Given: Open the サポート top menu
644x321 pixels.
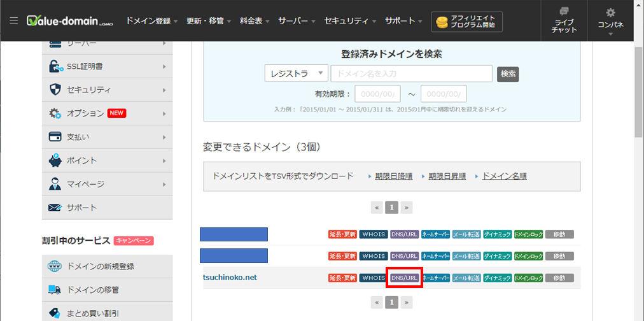Looking at the screenshot, I should (403, 21).
